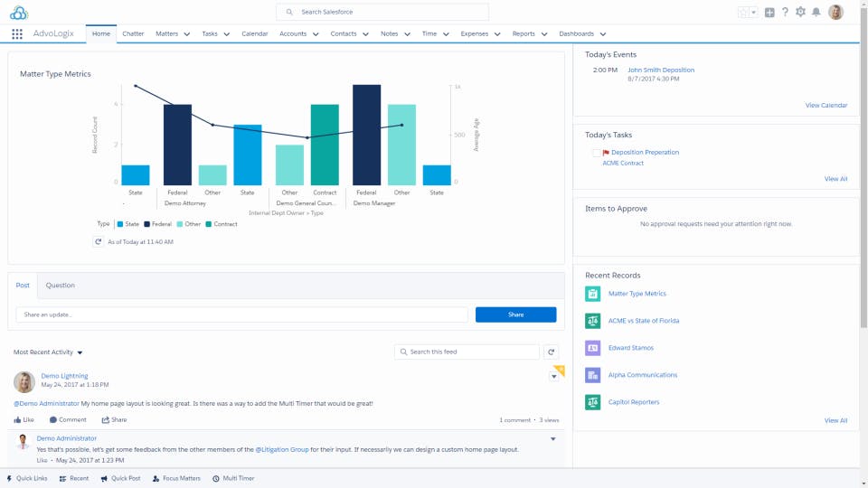Click the feed refresh icon
Viewport: 868px width, 488px height.
551,352
